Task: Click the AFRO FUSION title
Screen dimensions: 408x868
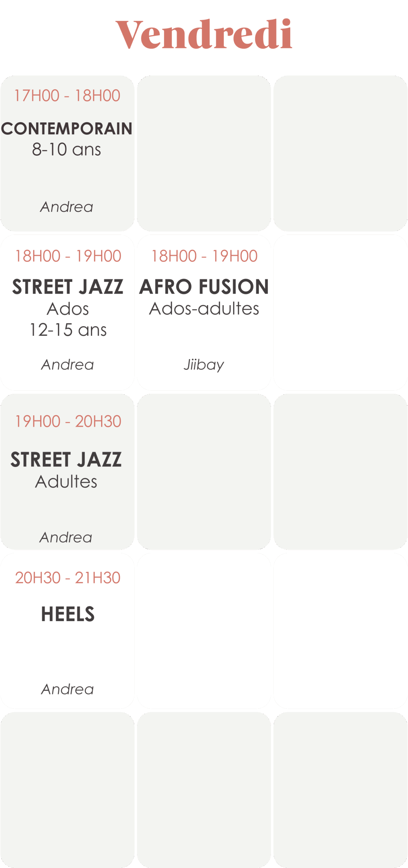Action: pos(204,287)
